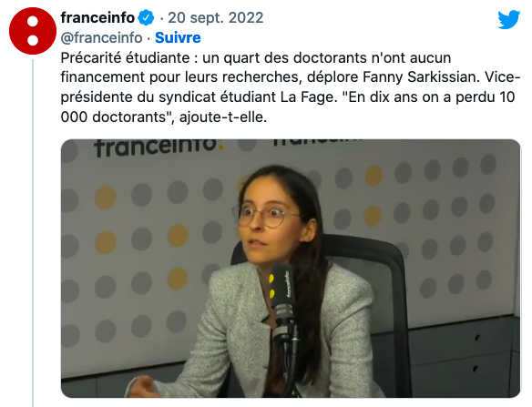Viewport: 532px width, 407px height.
Task: Click "La Fage" in the tweet text
Action: tap(307, 97)
